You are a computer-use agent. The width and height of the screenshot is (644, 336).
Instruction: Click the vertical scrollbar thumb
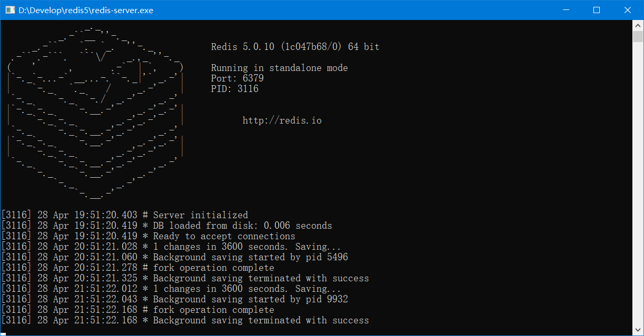pyautogui.click(x=638, y=36)
